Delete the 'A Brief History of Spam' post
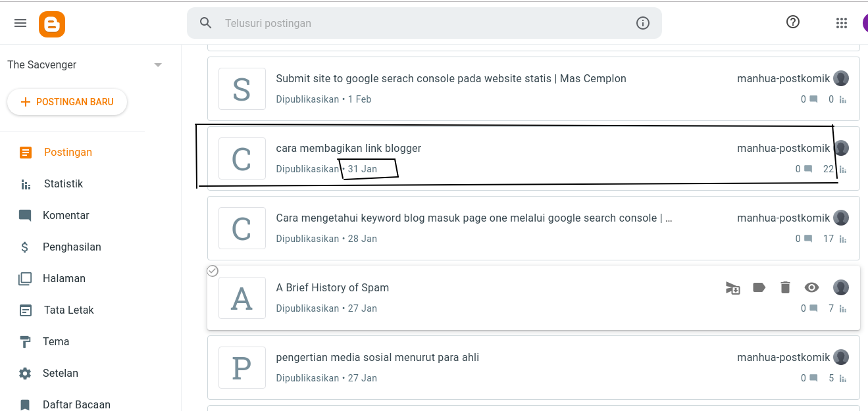The image size is (868, 411). [x=785, y=287]
